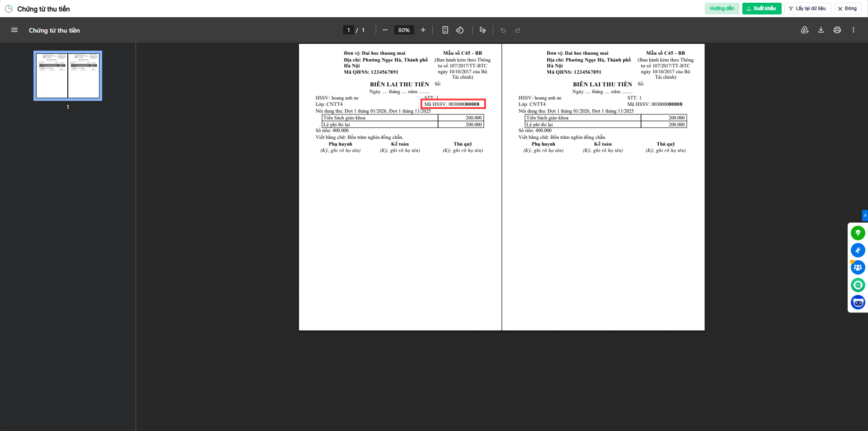Screen dimensions: 868x431
Task: Click the fit to page icon
Action: pos(445,30)
